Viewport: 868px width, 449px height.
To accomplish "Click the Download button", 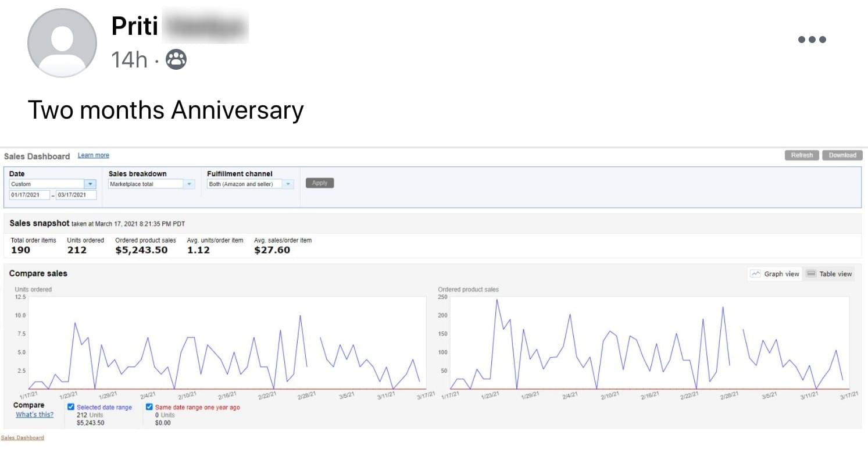I will [x=842, y=155].
